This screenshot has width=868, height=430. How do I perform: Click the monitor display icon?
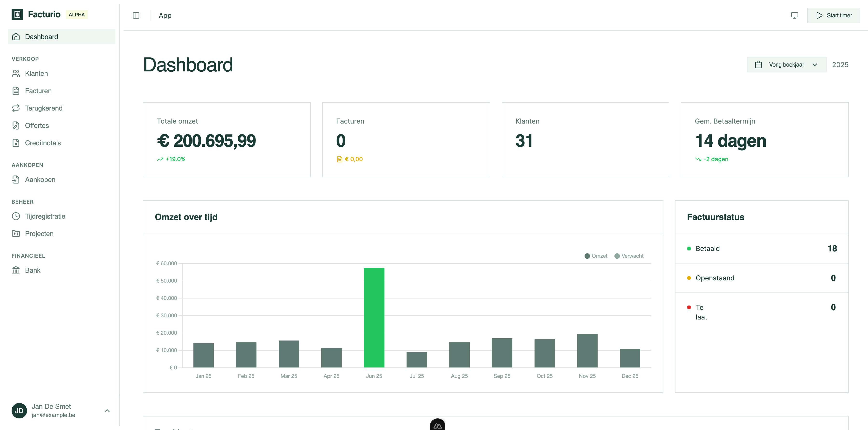(x=795, y=15)
